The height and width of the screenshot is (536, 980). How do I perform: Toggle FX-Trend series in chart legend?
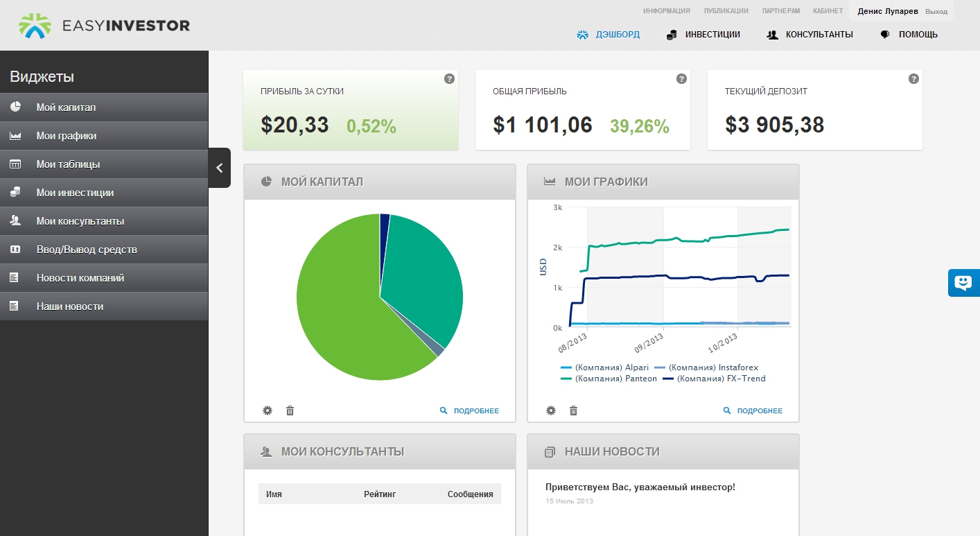(714, 379)
